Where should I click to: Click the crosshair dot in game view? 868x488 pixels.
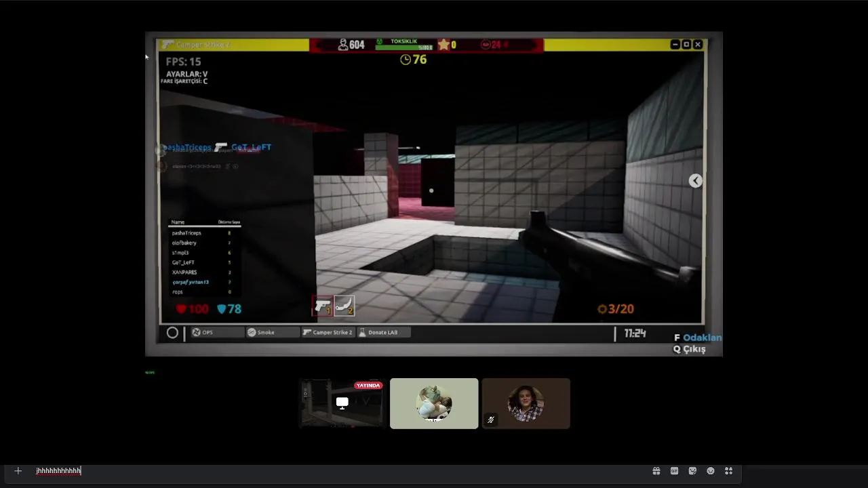pyautogui.click(x=431, y=190)
